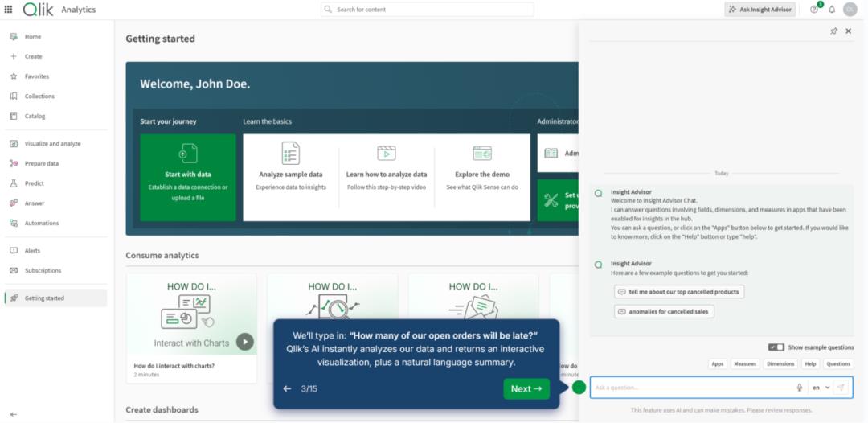Click the green Next button
The image size is (868, 423).
(x=526, y=389)
